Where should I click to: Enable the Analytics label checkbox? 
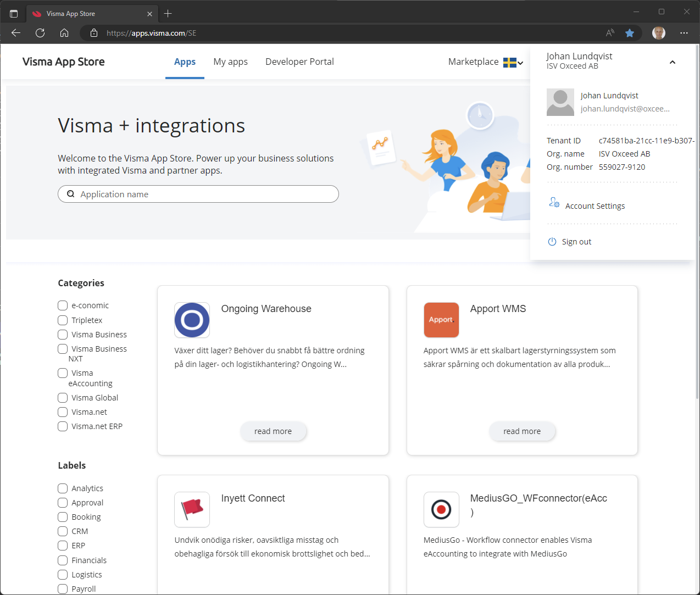click(62, 488)
